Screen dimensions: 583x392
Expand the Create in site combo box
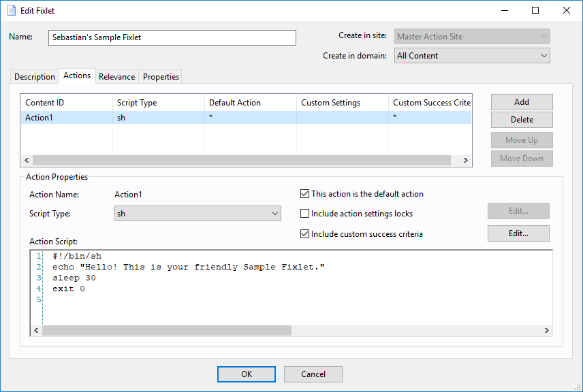(x=472, y=37)
